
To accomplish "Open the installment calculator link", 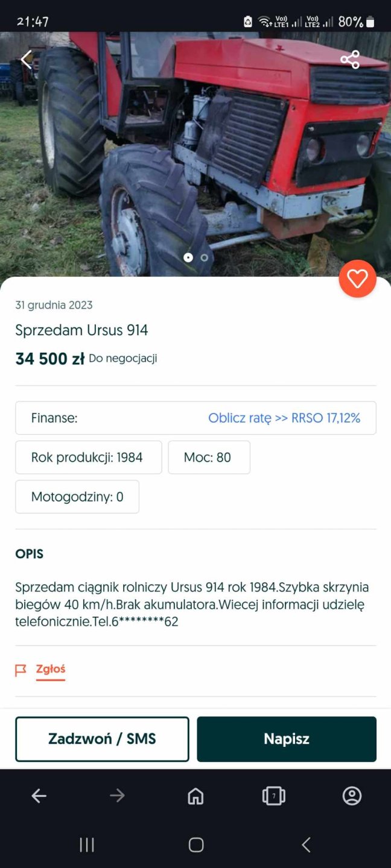I will (284, 418).
